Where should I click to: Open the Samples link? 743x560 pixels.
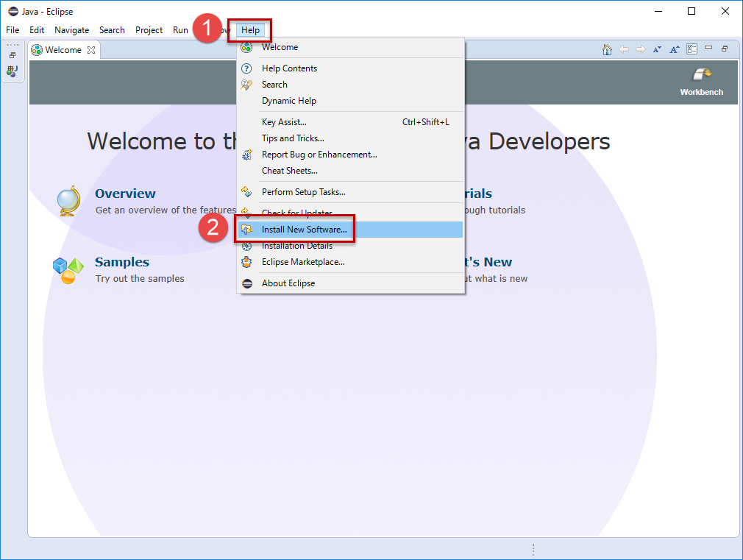tap(122, 262)
